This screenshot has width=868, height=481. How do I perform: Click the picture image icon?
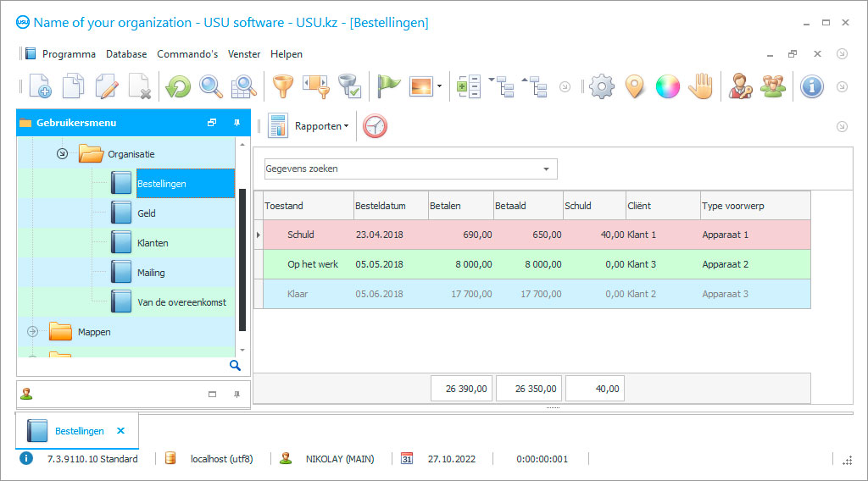click(x=420, y=86)
